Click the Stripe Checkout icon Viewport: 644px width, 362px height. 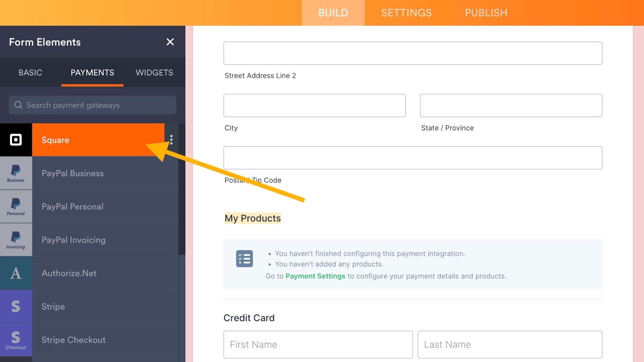coord(16,340)
